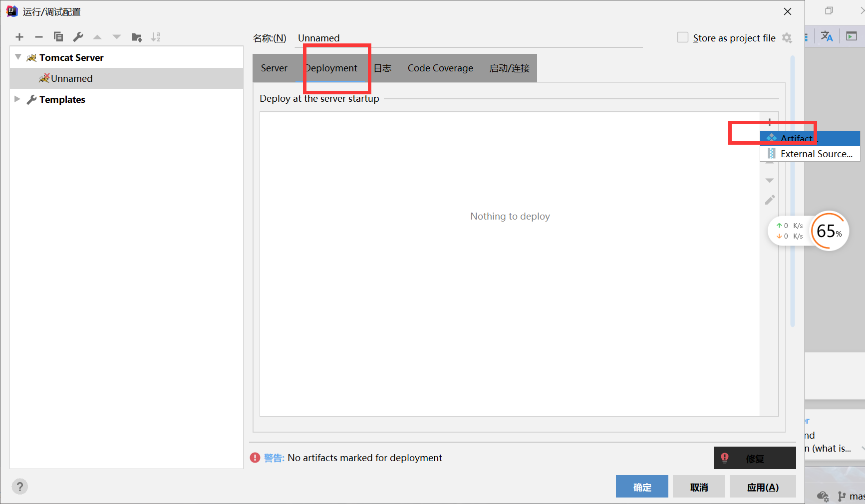Add a new run configuration
Screen dimensions: 865x504
19,37
